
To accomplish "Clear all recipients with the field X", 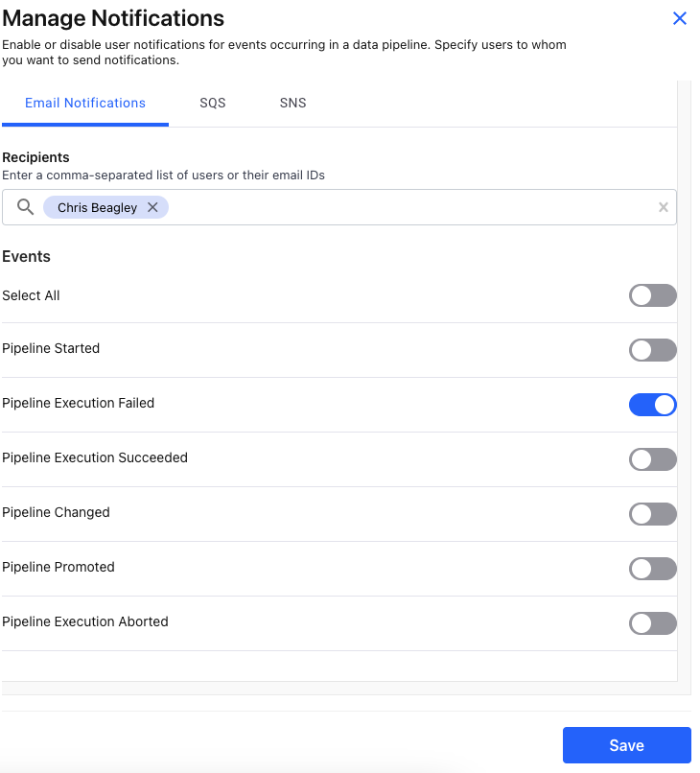I will 663,207.
